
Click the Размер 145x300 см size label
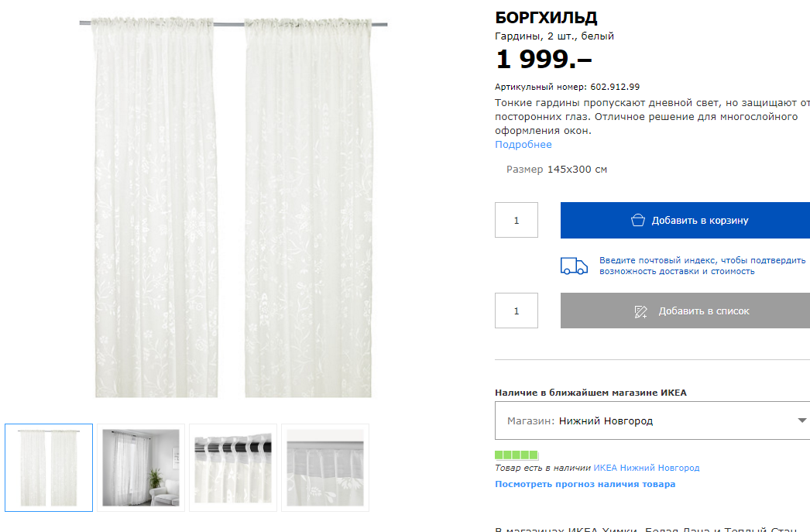tap(556, 170)
